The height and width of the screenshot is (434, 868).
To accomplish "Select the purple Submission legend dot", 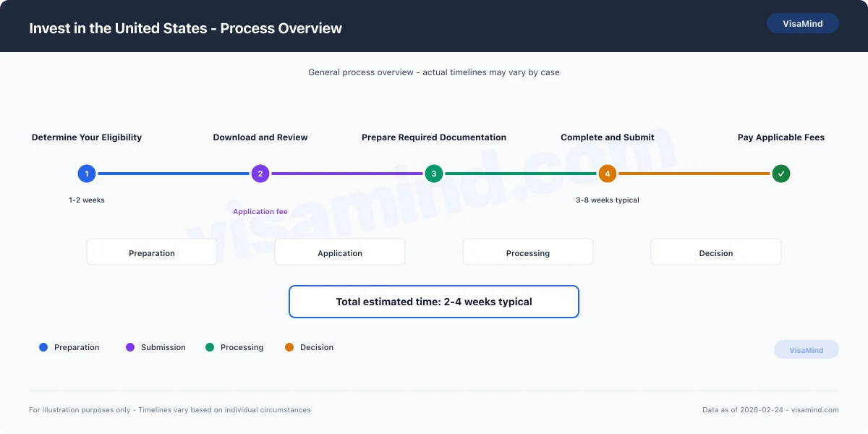I will (x=131, y=347).
